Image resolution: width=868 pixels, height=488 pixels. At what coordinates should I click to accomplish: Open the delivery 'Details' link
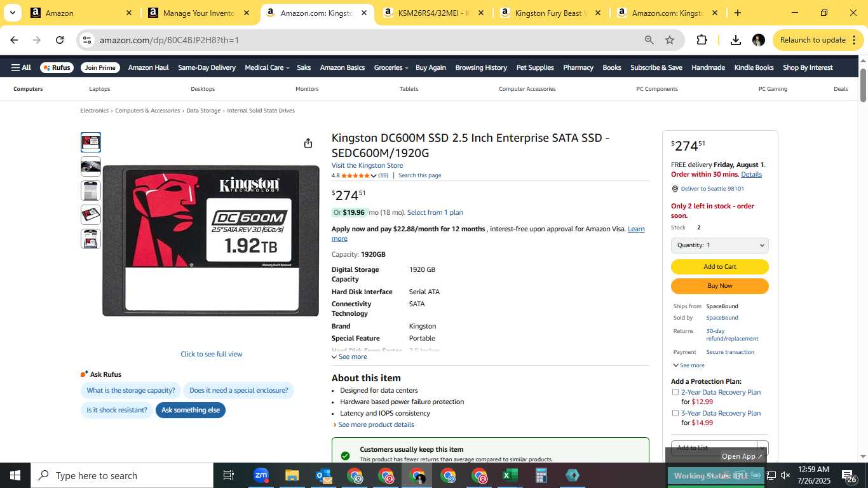click(751, 174)
